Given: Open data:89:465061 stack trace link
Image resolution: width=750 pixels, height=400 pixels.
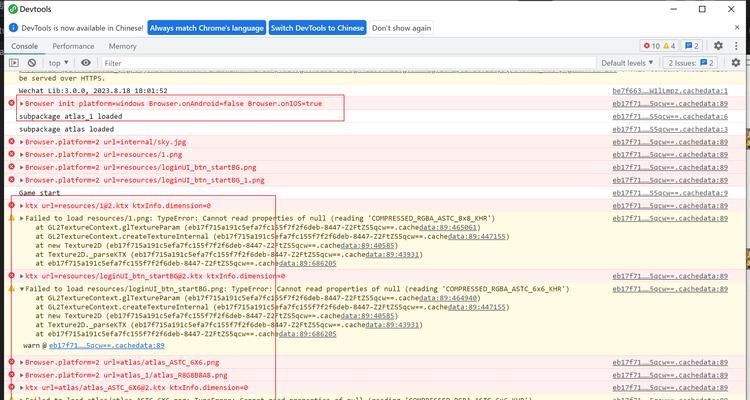Looking at the screenshot, I should click(x=448, y=227).
